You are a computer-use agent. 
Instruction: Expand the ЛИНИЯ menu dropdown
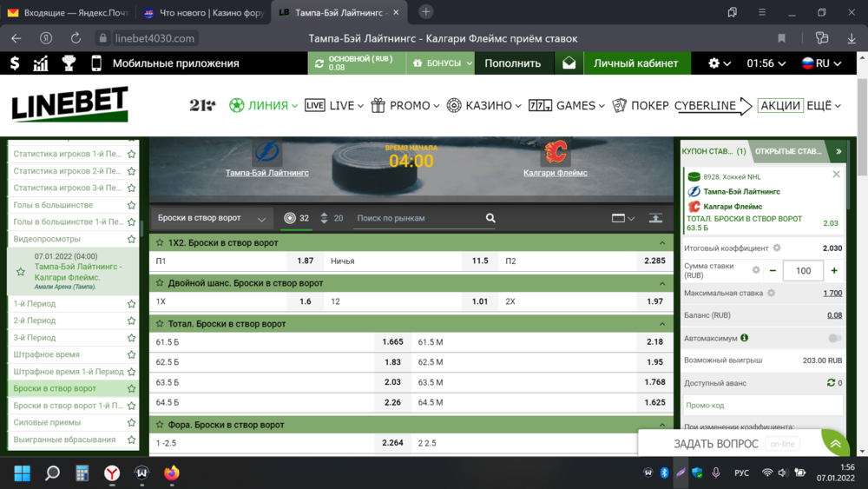[294, 106]
